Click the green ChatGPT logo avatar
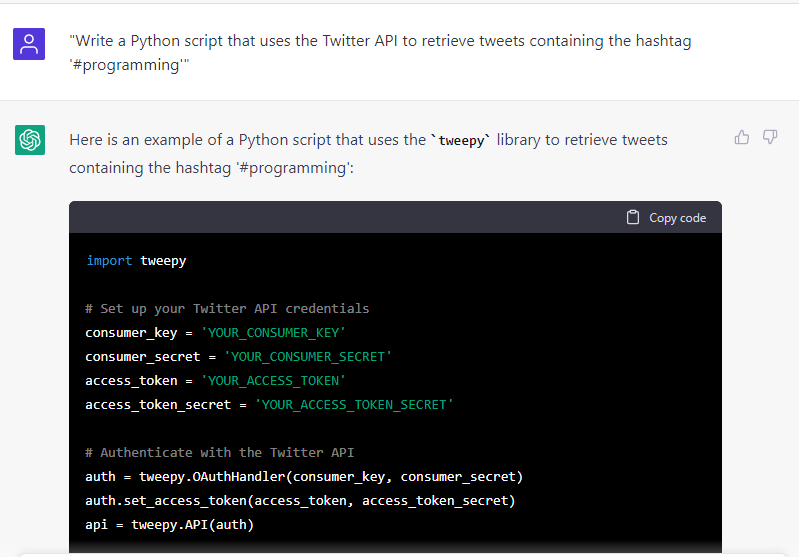 [x=30, y=140]
